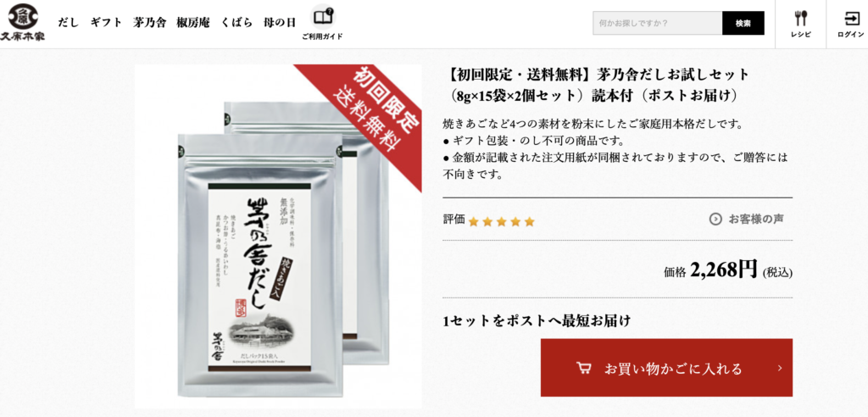The height and width of the screenshot is (417, 868).
Task: Click the shopping cart icon on red button
Action: (583, 369)
